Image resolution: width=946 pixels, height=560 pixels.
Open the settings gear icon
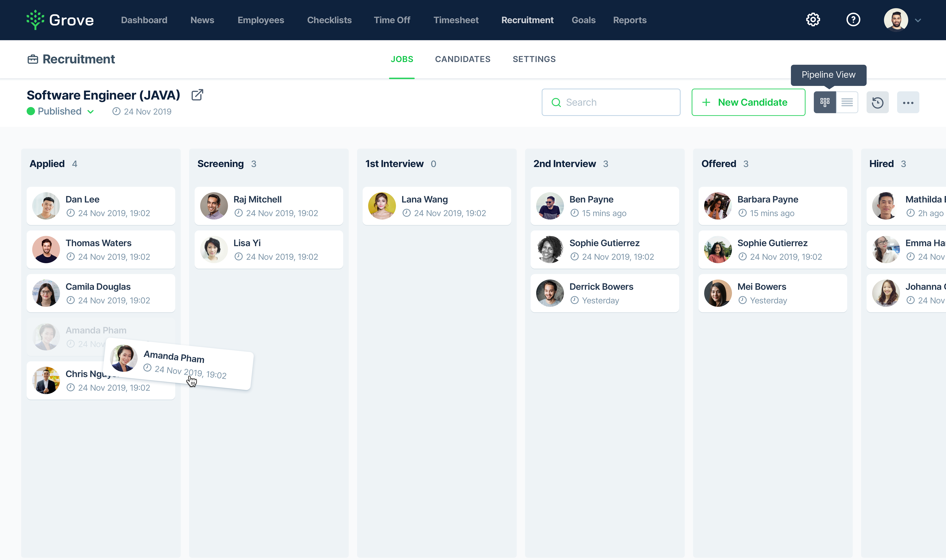tap(813, 20)
